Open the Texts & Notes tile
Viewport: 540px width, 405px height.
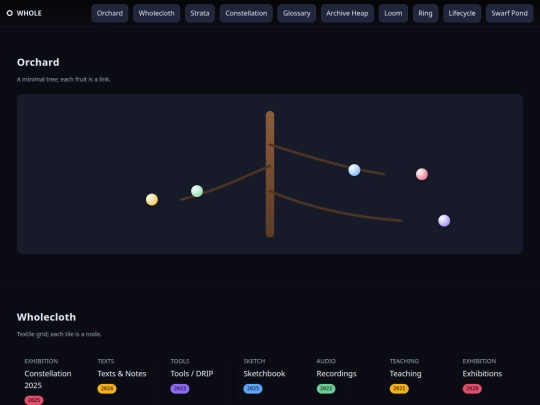coord(124,379)
